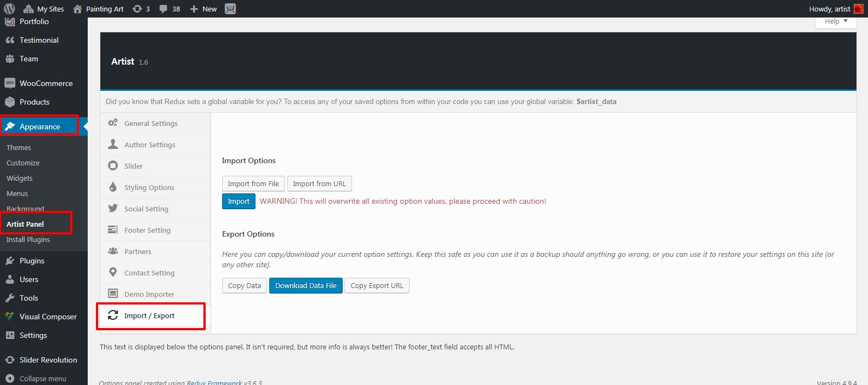Click the Contact Setting map pin icon
The width and height of the screenshot is (868, 385).
[x=113, y=272]
